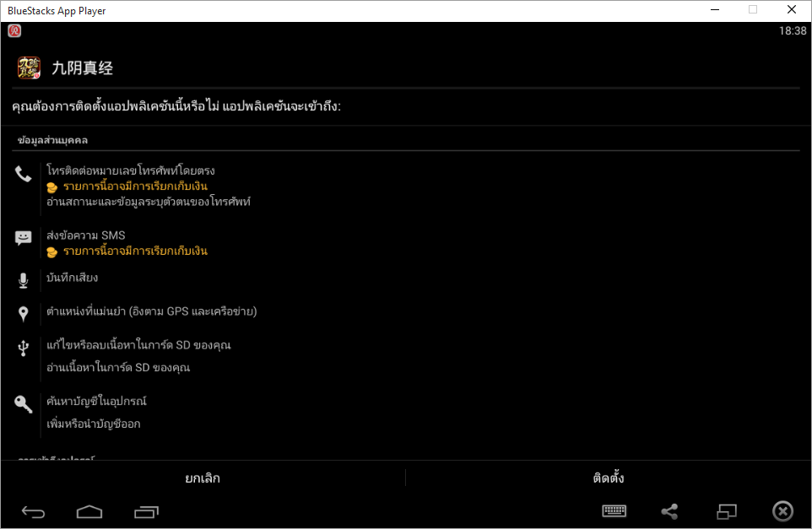Select 'อ่านเนื้อหาในการ์ด SD ของคุณ' text

[118, 368]
